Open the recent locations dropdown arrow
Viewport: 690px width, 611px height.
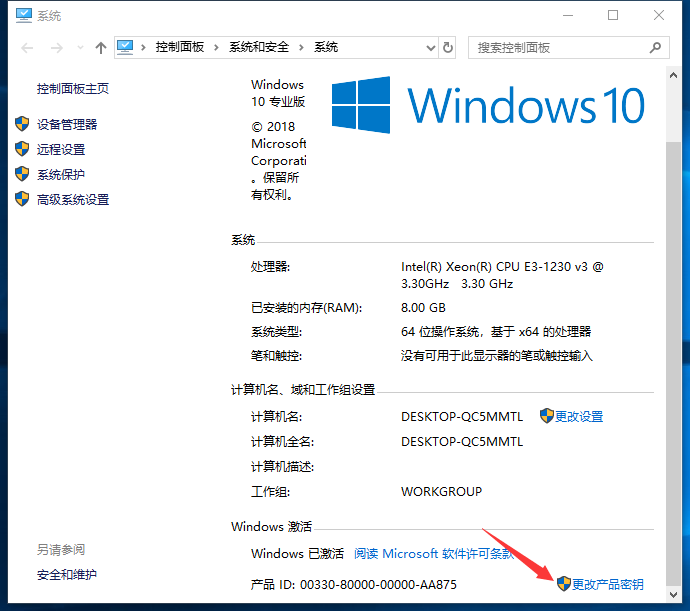(x=78, y=48)
